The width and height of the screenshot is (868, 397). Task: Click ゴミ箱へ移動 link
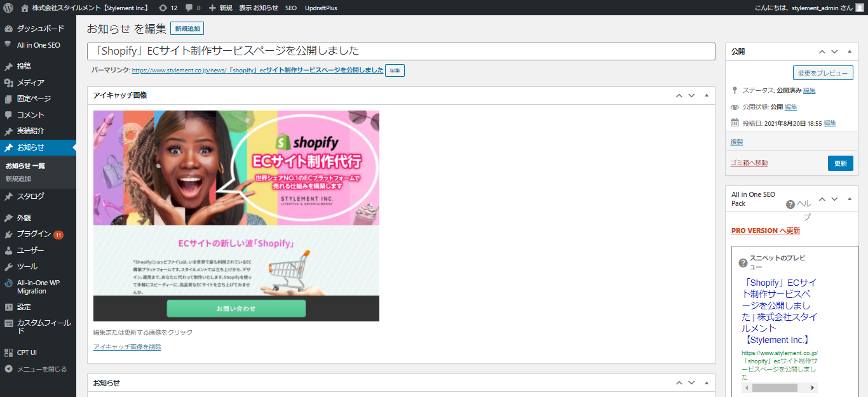tap(749, 163)
